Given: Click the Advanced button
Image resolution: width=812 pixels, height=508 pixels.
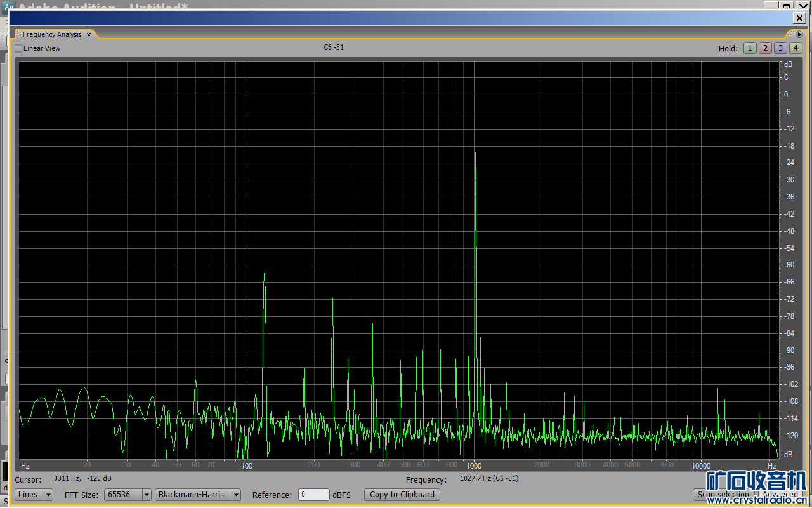Looking at the screenshot, I should coord(780,495).
